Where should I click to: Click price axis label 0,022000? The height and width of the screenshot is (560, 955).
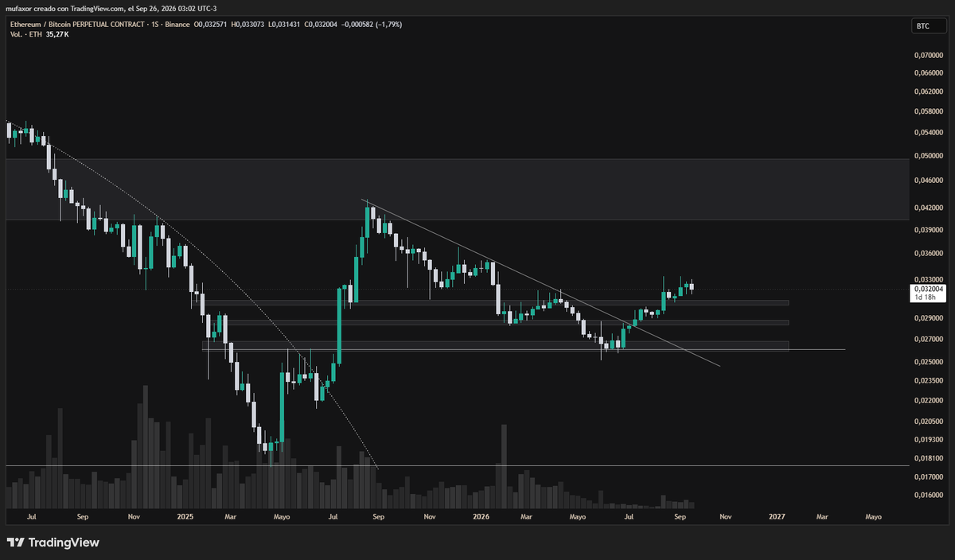[x=927, y=400]
